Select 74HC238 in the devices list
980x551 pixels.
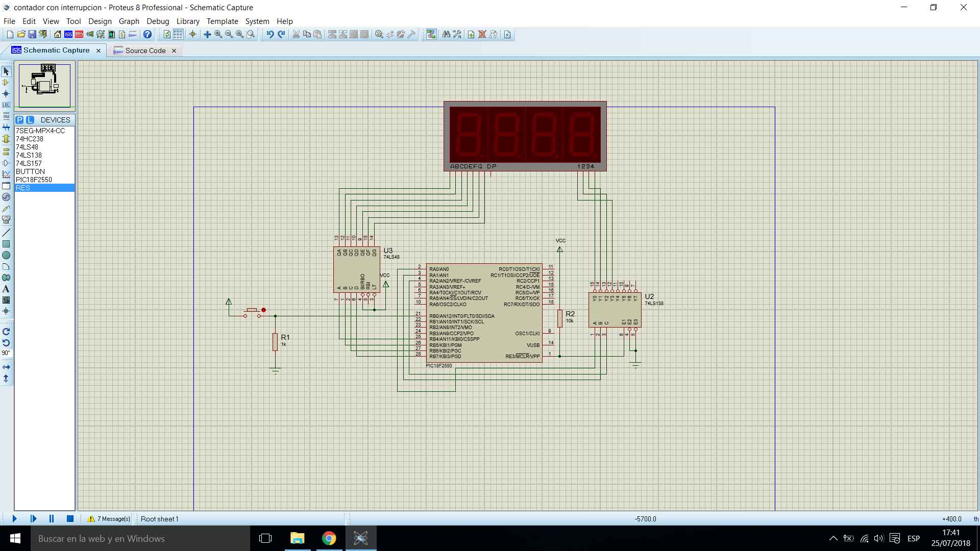coord(44,139)
